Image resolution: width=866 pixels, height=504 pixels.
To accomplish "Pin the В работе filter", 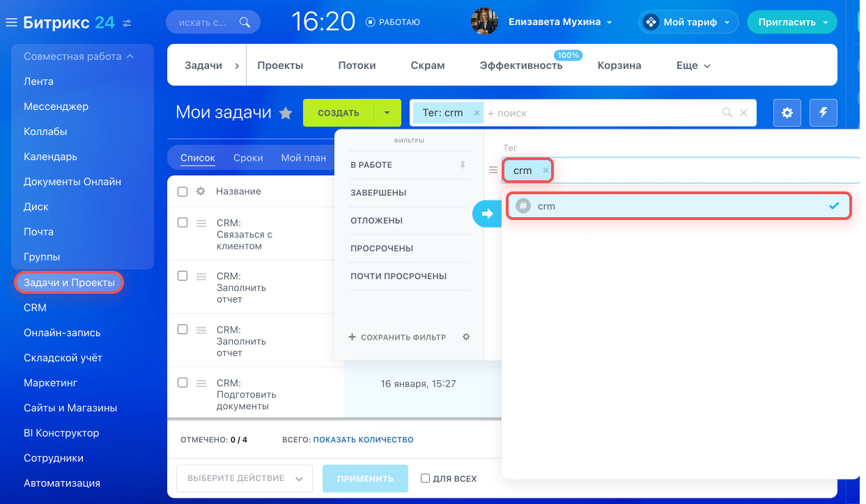I will tap(462, 165).
